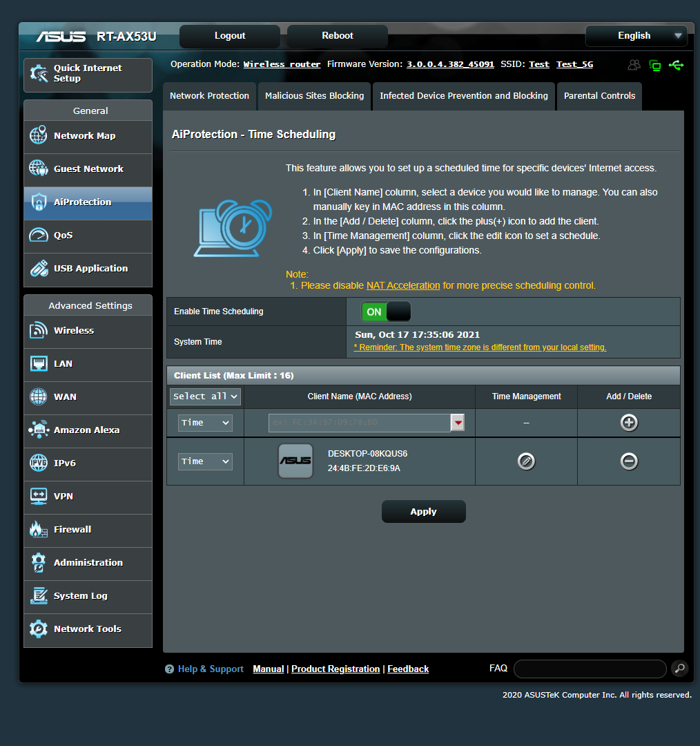Click minus icon to delete DESKTOP-08KQUS6

click(629, 461)
